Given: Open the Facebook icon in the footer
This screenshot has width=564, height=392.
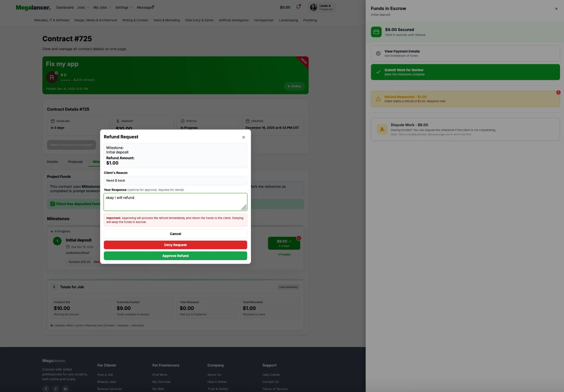Looking at the screenshot, I should pyautogui.click(x=46, y=388).
